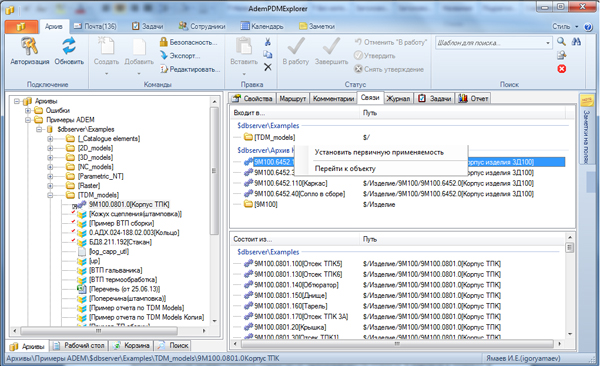Switch to Рабочий стол bottom tab
The width and height of the screenshot is (600, 366).
(80, 346)
